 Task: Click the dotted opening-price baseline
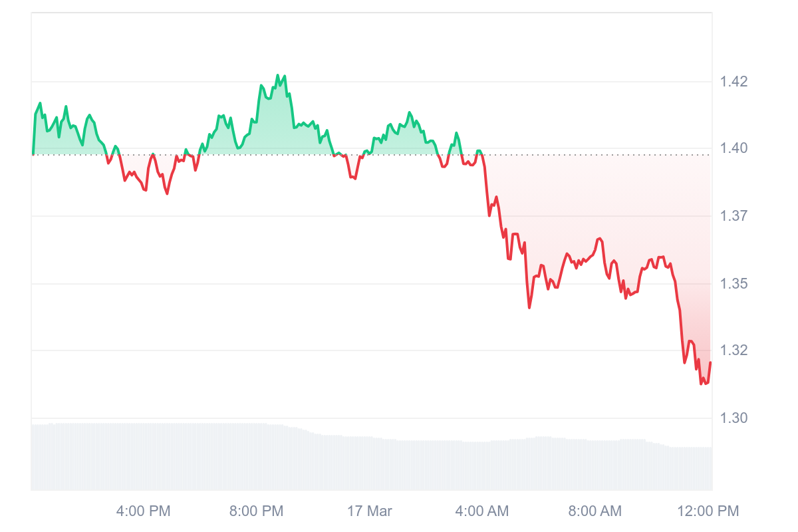tap(371, 155)
